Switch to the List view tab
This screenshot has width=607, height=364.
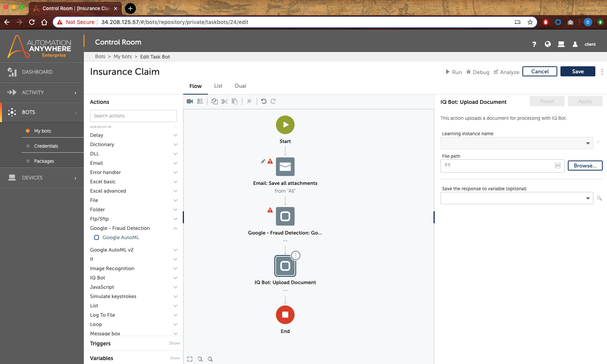click(218, 86)
